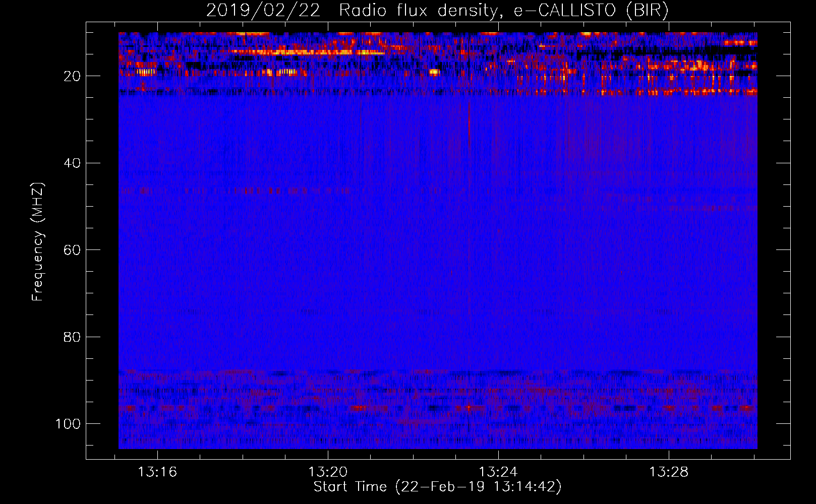816x504 pixels.
Task: Click the 60 MHz frequency tick label
Action: (72, 250)
